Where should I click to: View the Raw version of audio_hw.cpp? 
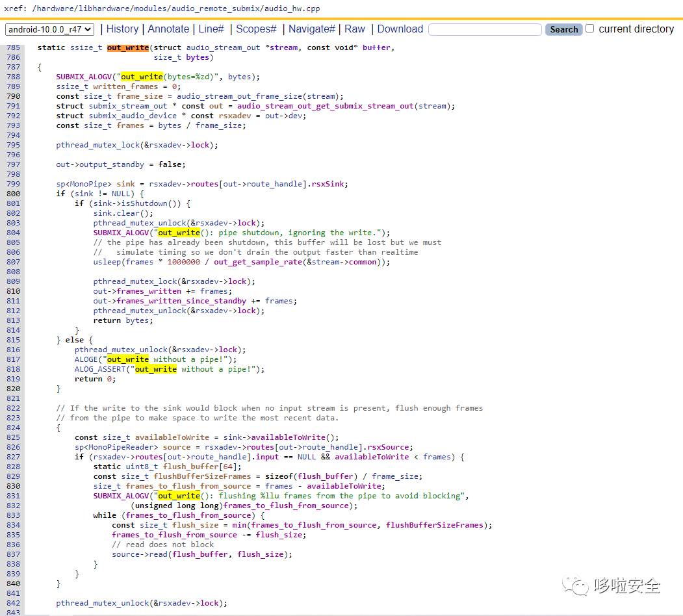(x=354, y=29)
